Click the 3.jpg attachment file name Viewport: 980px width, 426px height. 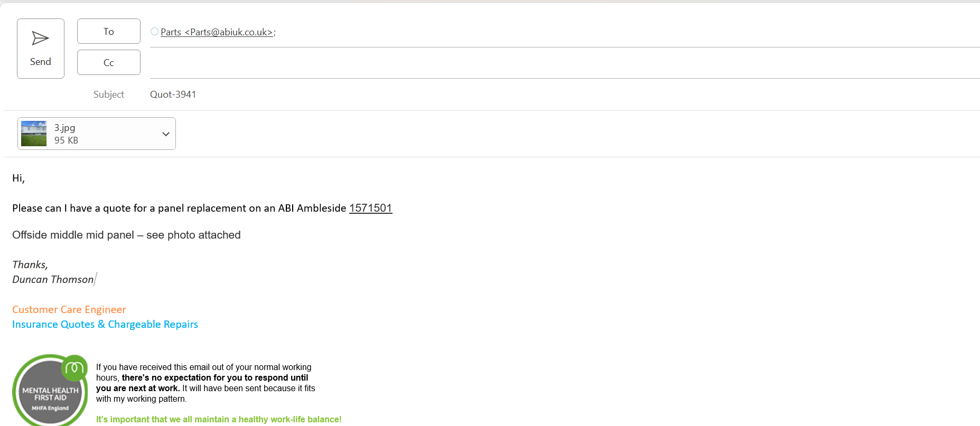[x=65, y=128]
